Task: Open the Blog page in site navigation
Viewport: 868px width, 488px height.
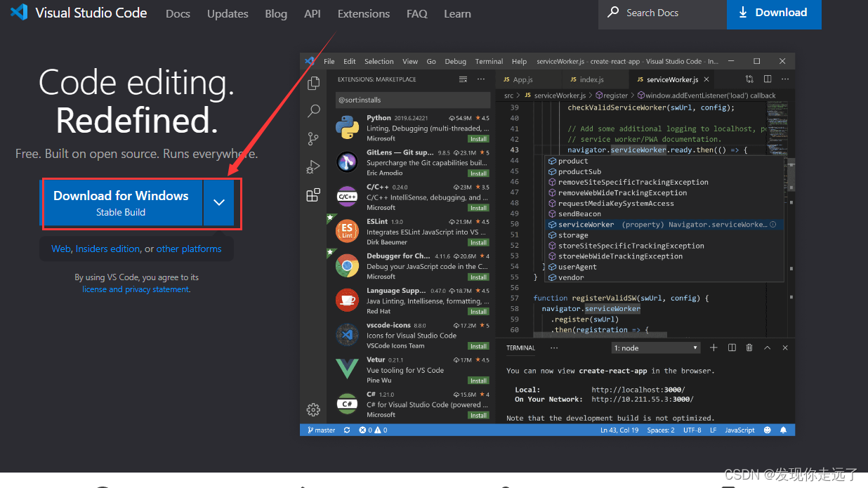Action: click(276, 13)
